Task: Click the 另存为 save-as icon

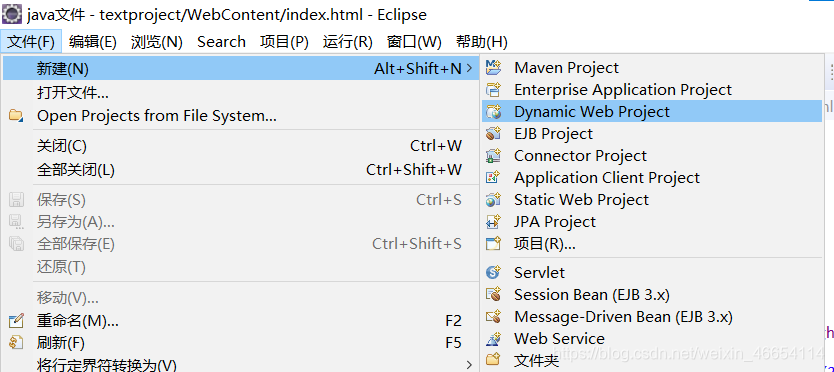Action: pos(16,222)
